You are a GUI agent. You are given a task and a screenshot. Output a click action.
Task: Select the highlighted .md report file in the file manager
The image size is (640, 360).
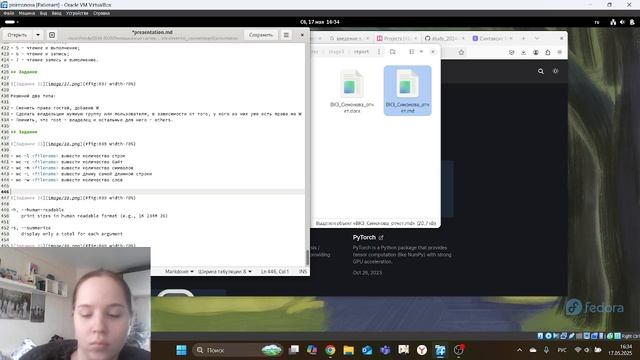[x=407, y=91]
